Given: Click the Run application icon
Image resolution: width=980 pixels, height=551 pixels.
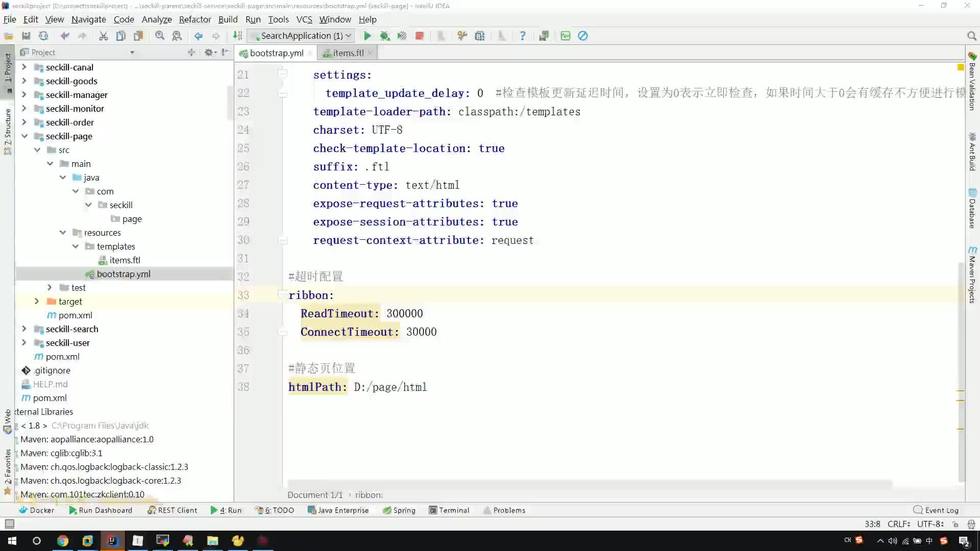Looking at the screenshot, I should click(367, 36).
